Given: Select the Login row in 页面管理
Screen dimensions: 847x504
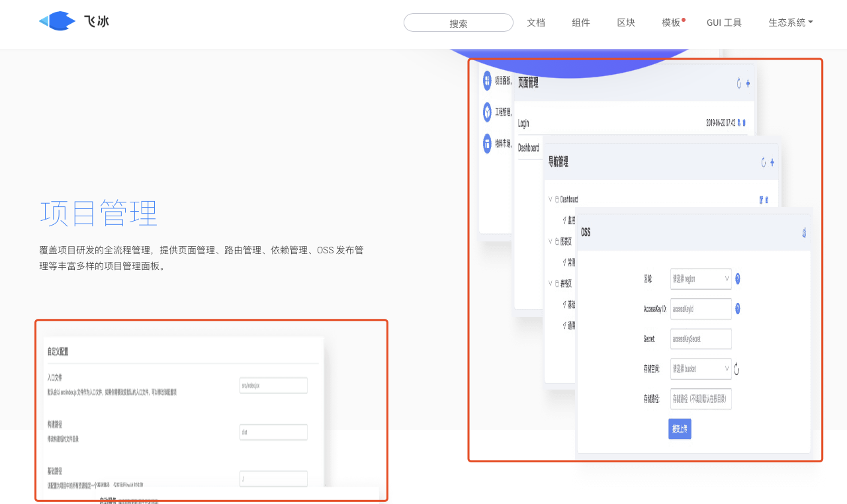Looking at the screenshot, I should tap(633, 123).
